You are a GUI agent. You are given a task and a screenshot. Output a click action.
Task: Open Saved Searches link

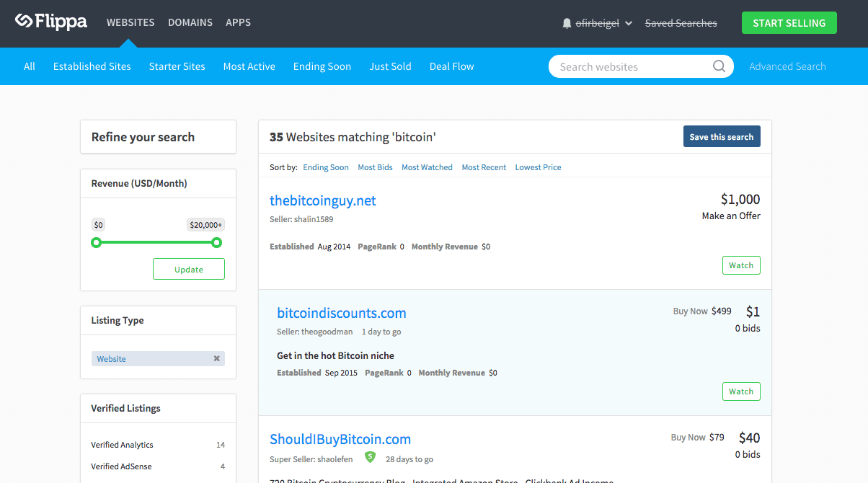(x=681, y=23)
